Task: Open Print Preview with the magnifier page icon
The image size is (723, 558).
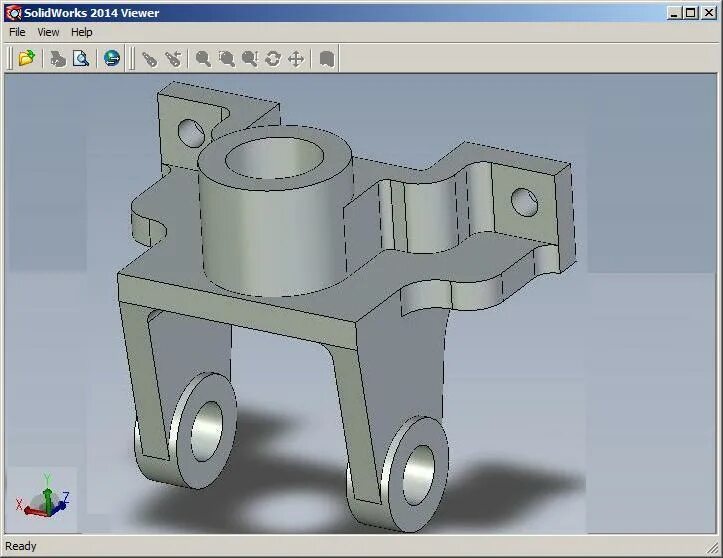Action: click(x=81, y=59)
